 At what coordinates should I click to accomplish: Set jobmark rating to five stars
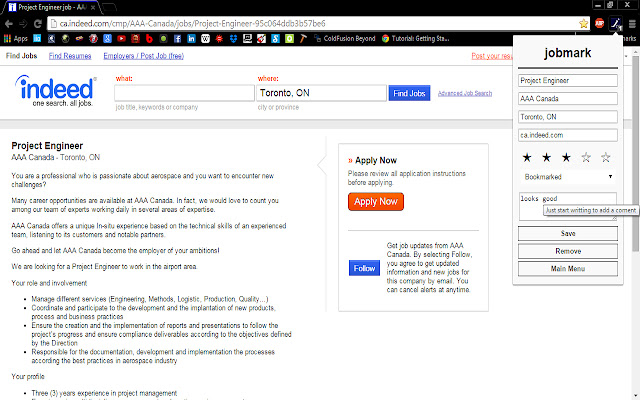pyautogui.click(x=605, y=157)
